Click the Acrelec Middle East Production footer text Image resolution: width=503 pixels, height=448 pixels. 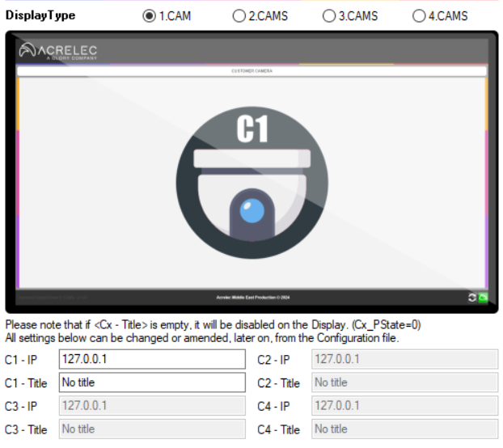coord(251,298)
